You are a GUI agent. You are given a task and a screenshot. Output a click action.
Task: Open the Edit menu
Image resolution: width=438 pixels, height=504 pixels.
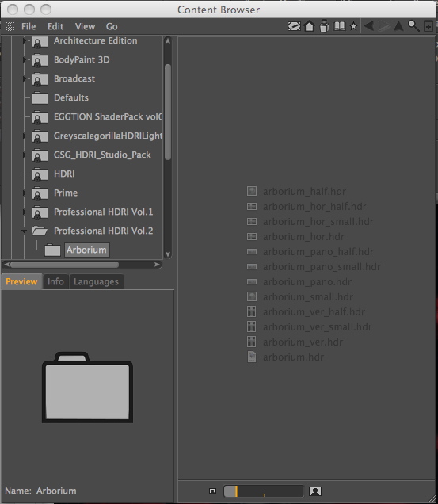[x=55, y=26]
